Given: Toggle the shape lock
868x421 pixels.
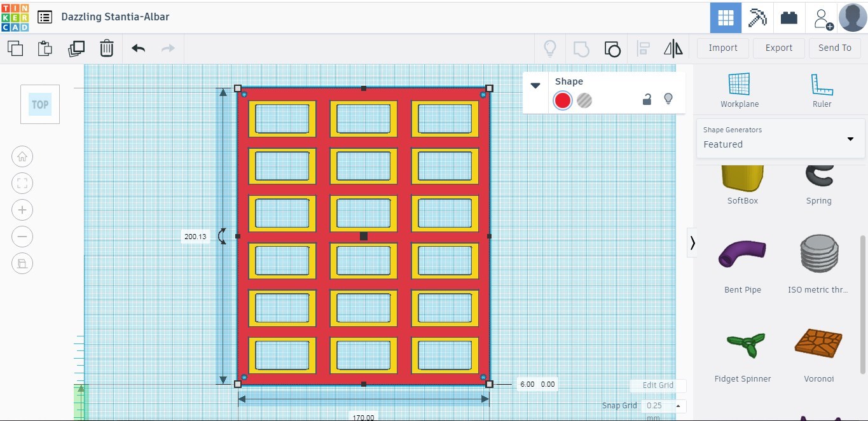Looking at the screenshot, I should click(x=647, y=99).
